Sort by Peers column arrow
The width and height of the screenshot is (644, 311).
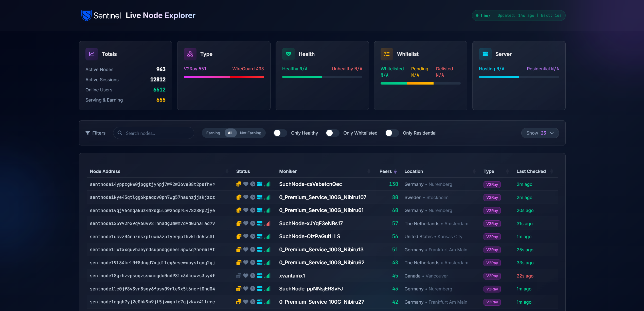[x=395, y=172]
